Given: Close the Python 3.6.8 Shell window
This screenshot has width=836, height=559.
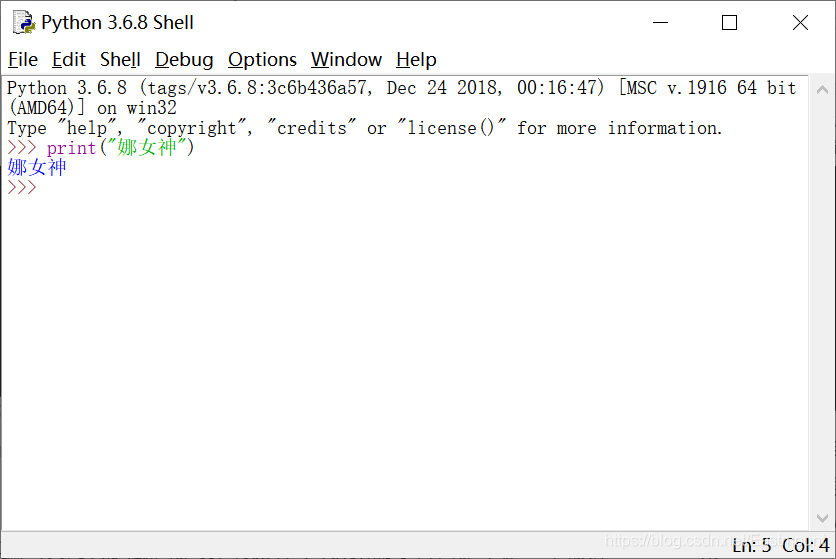Looking at the screenshot, I should [800, 22].
